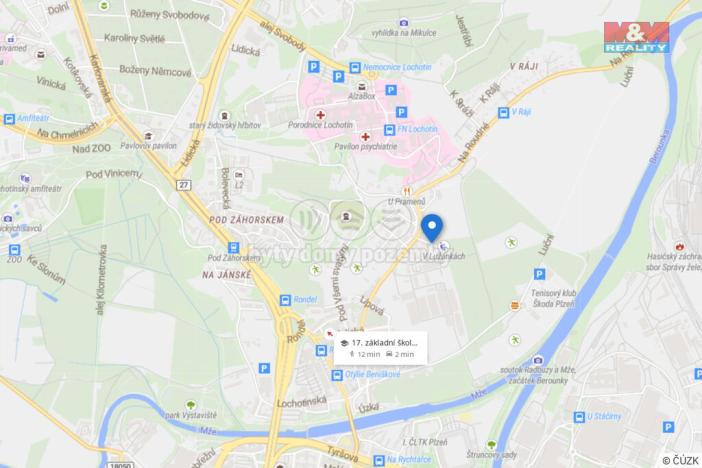Image resolution: width=702 pixels, height=468 pixels.
Task: Open the AlzaBox parcel locker icon
Action: 361,86
